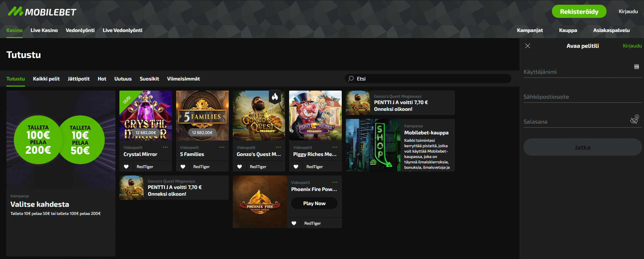644x259 pixels.
Task: Add Gonzo's Quest Megaways to favorites
Action: pos(240,167)
